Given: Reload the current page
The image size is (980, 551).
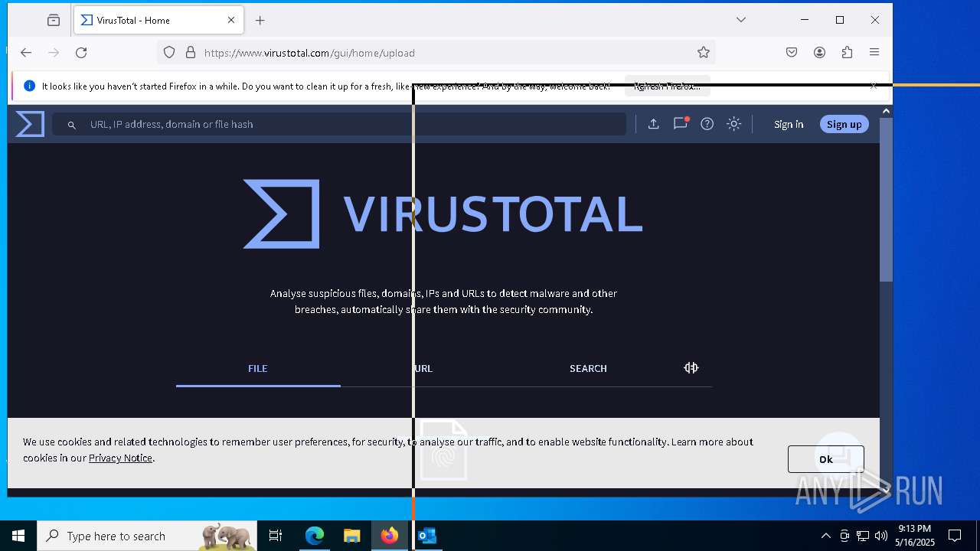Looking at the screenshot, I should (x=81, y=53).
